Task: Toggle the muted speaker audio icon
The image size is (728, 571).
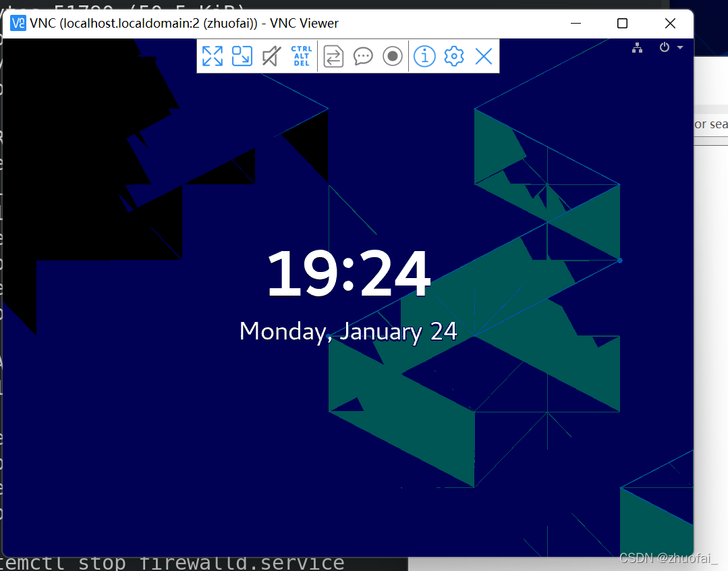Action: (x=272, y=56)
